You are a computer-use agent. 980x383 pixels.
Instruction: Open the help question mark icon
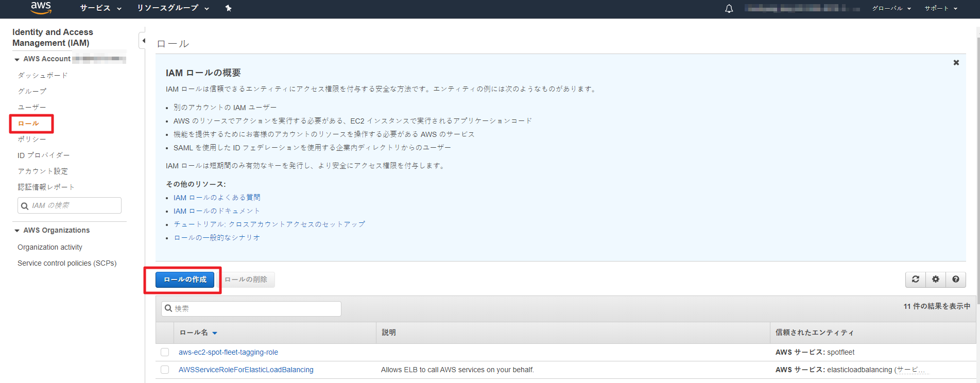[955, 280]
